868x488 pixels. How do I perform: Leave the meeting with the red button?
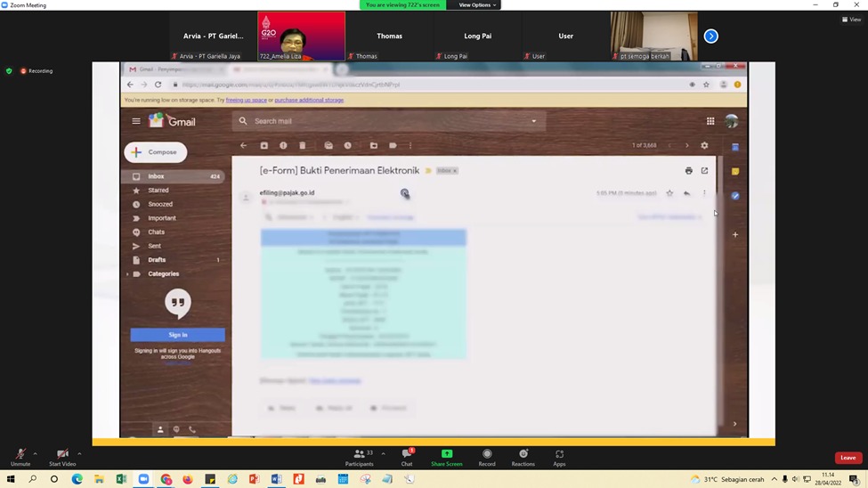pos(848,458)
